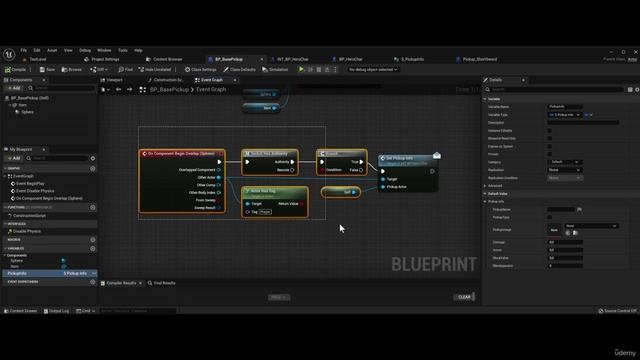
Task: Toggle Expose on Spawn checkbox
Action: coord(549,146)
